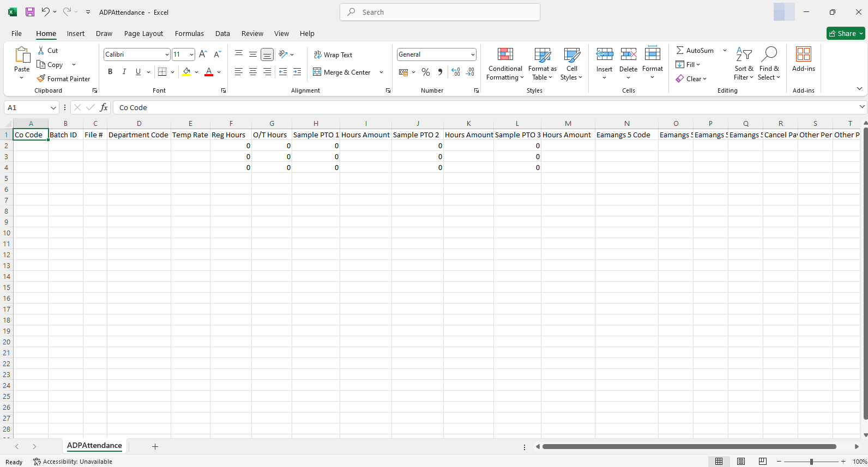Screen dimensions: 868x467
Task: Click the Share button
Action: click(x=842, y=33)
